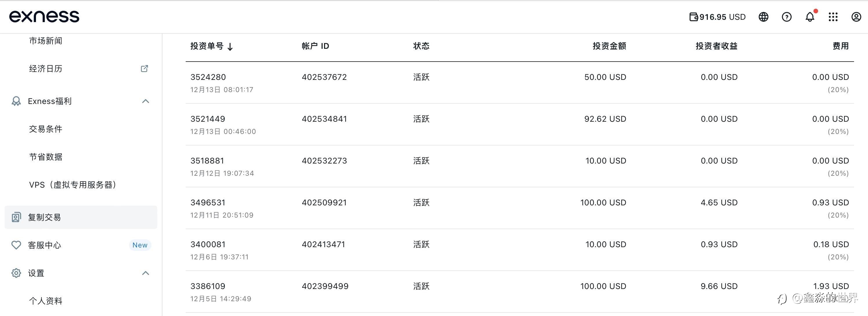
Task: Click the help question mark icon
Action: (786, 17)
